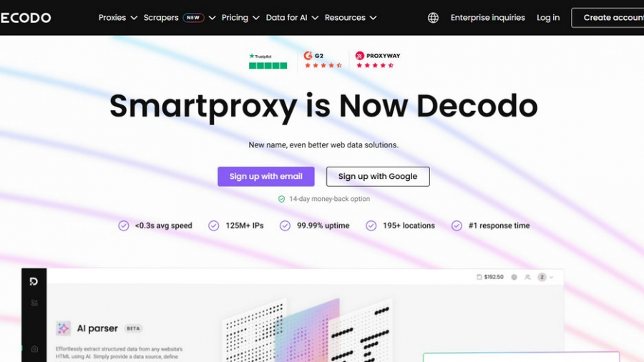Click the wallet balance $192.50 icon
This screenshot has width=644, height=362.
479,277
